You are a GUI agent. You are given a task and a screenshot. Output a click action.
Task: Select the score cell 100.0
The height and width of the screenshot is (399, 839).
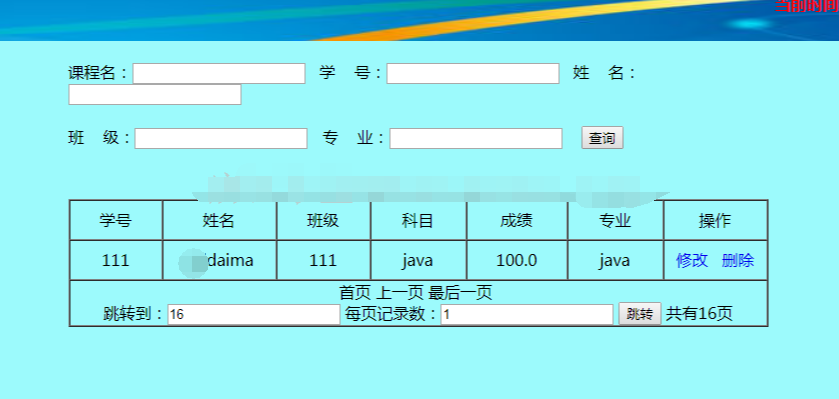[x=517, y=260]
